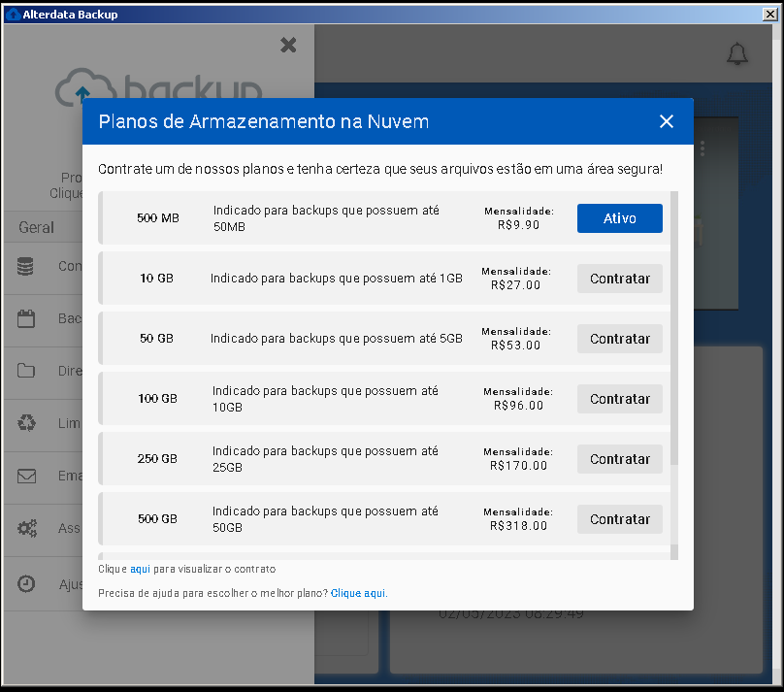784x692 pixels.
Task: Click the calendar icon in sidebar
Action: [x=26, y=318]
